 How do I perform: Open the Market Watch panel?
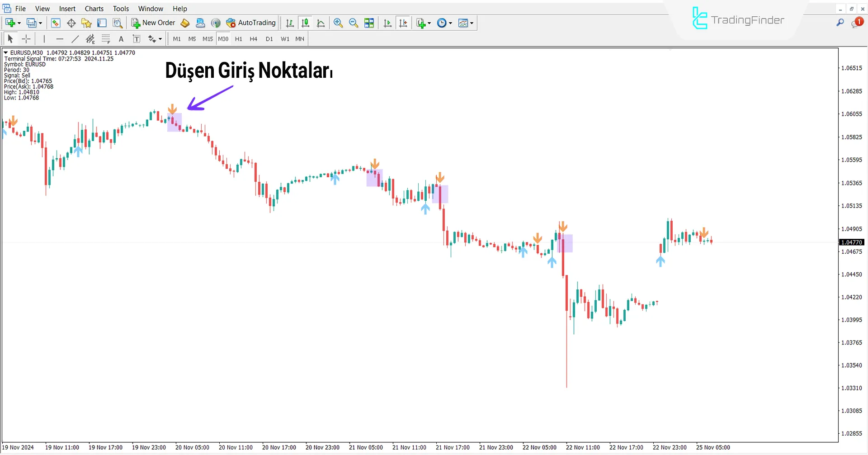(55, 23)
